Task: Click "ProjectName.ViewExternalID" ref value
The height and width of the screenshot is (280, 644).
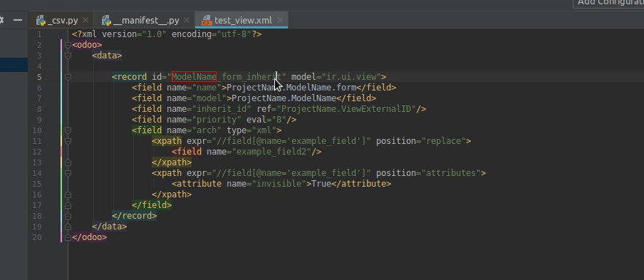Action: click(x=346, y=109)
